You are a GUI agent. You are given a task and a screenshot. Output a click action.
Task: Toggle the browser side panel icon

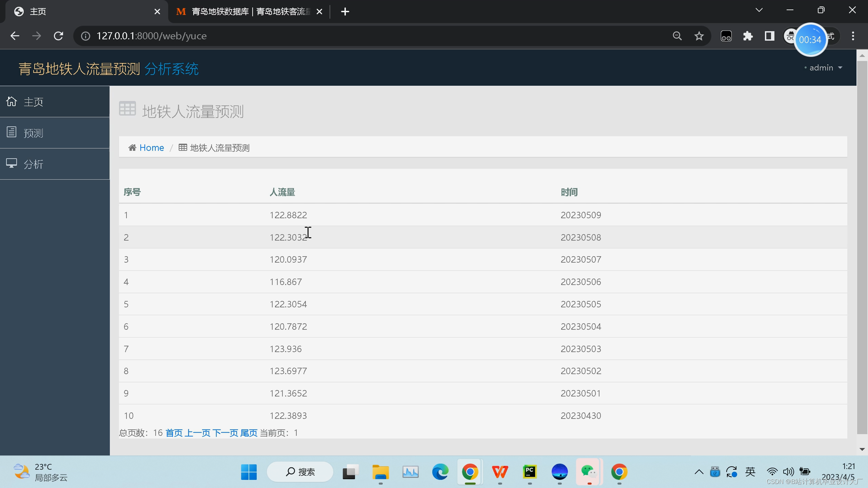(769, 36)
